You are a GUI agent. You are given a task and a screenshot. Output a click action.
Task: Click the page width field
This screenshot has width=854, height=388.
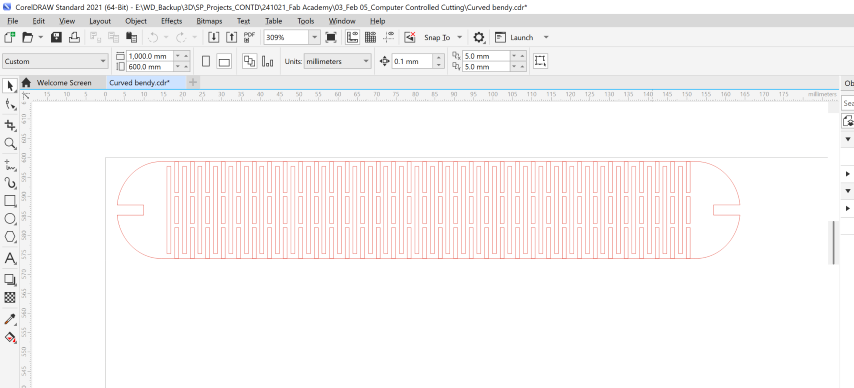[x=150, y=56]
